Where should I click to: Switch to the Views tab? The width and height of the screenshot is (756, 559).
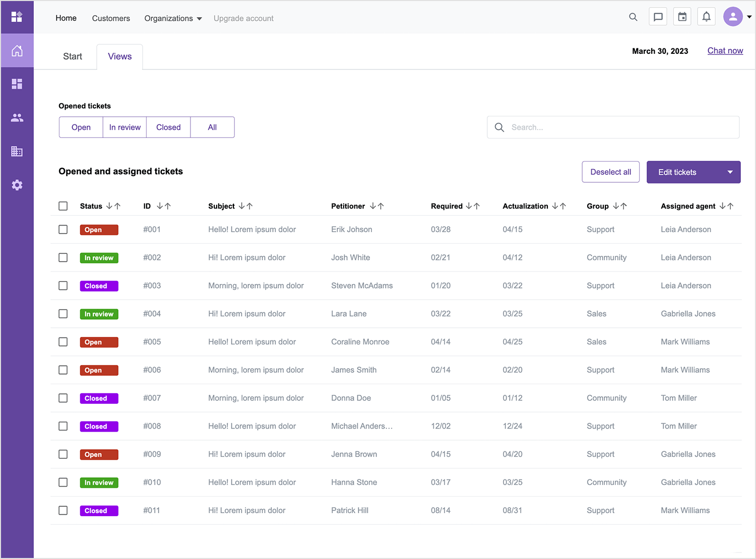(120, 56)
